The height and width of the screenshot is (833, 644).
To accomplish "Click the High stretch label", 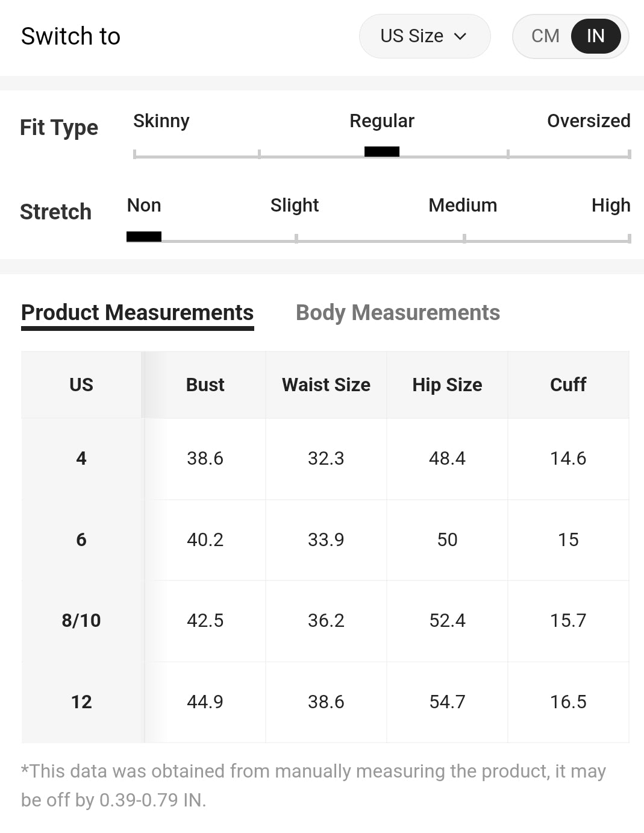I will tap(610, 206).
